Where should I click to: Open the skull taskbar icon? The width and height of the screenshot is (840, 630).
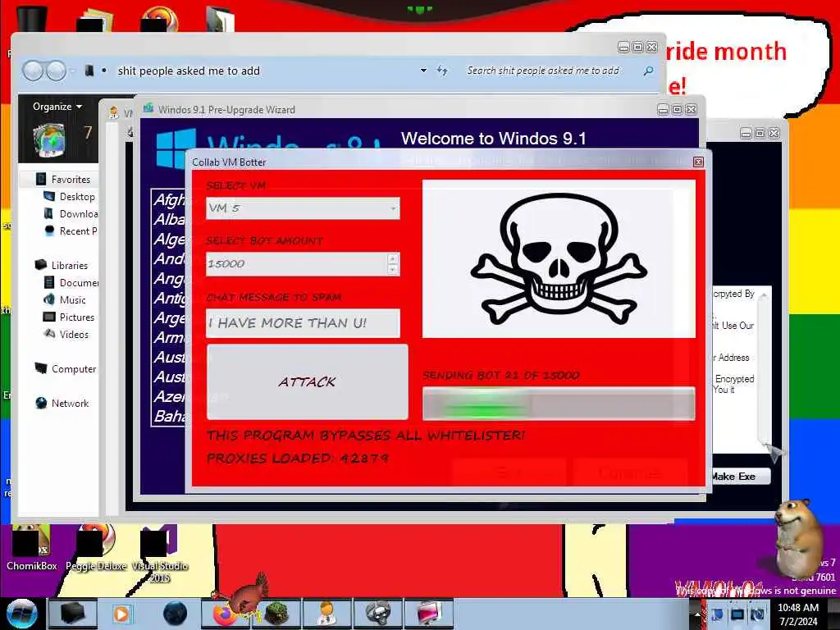point(377,614)
